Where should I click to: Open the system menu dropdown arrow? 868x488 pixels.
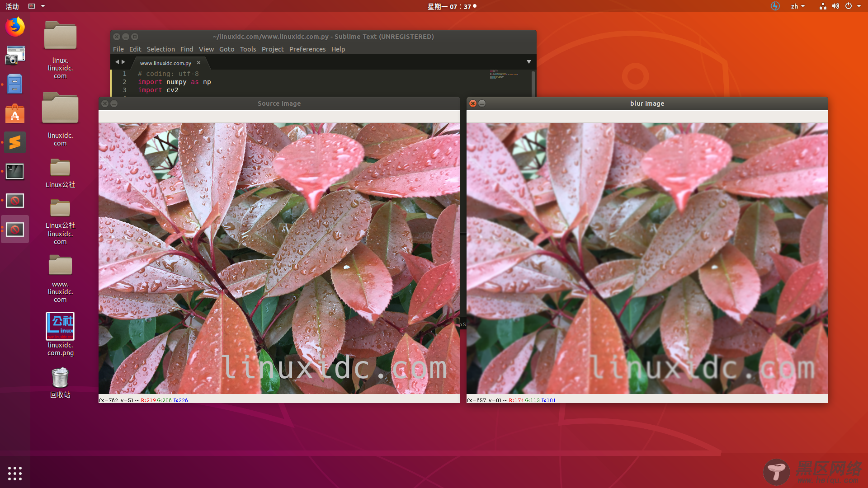(x=859, y=6)
